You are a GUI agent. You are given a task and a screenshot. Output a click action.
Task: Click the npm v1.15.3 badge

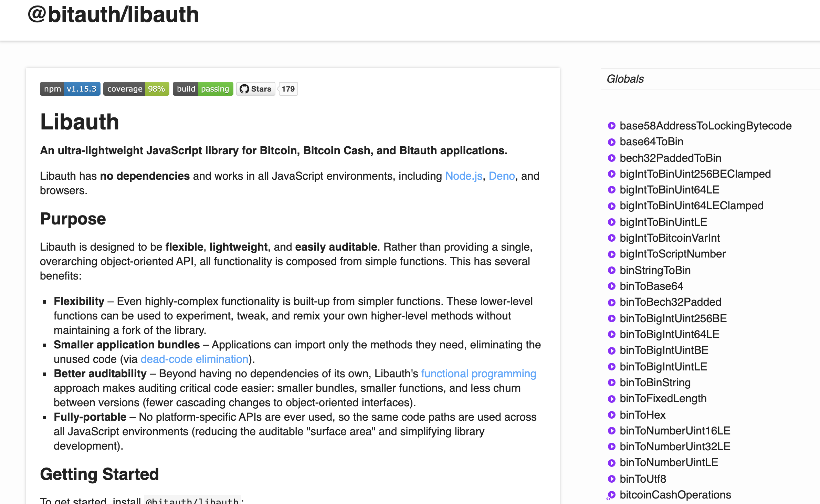[70, 89]
